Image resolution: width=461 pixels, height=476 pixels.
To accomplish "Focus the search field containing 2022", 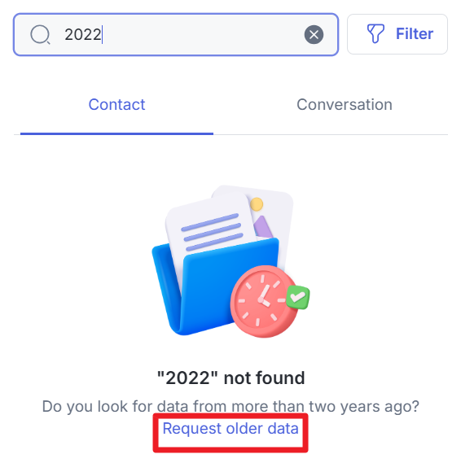I will pyautogui.click(x=176, y=34).
